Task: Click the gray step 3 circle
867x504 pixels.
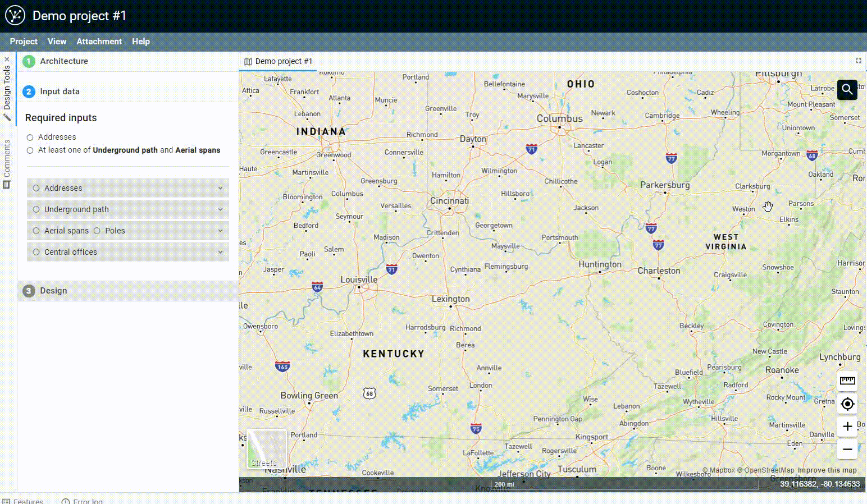Action: click(x=29, y=291)
